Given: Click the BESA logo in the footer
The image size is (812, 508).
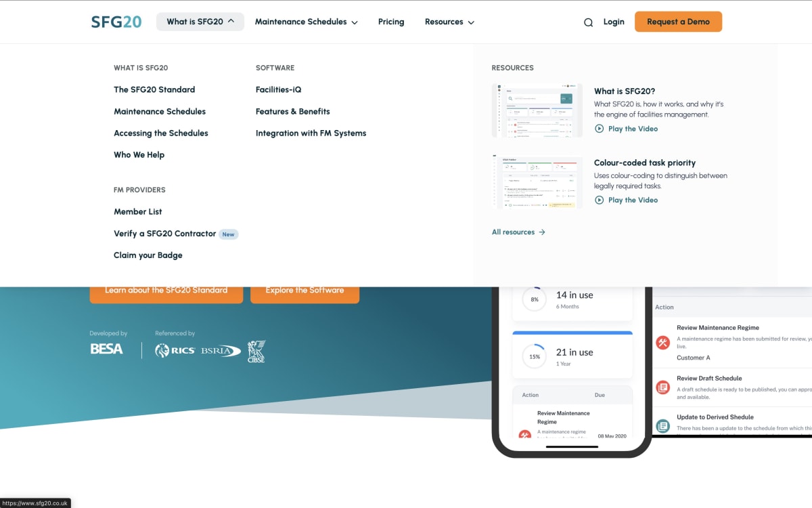Looking at the screenshot, I should (x=106, y=350).
